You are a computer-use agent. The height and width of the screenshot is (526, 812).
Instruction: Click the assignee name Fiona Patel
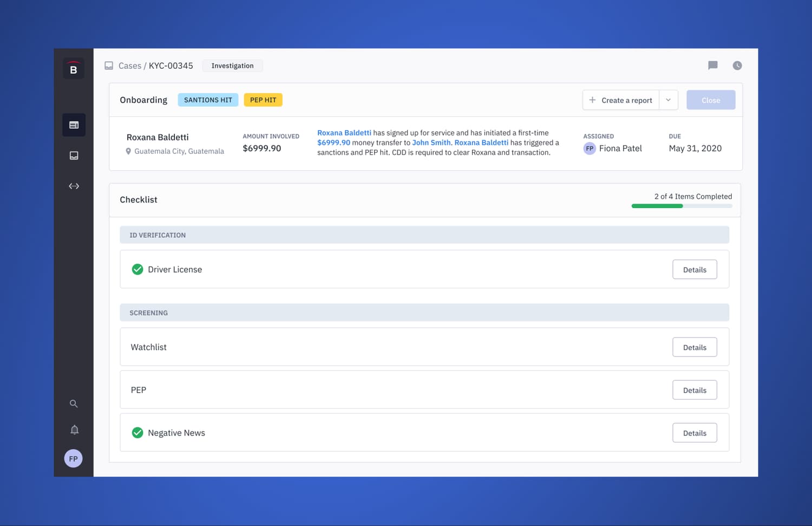coord(620,148)
